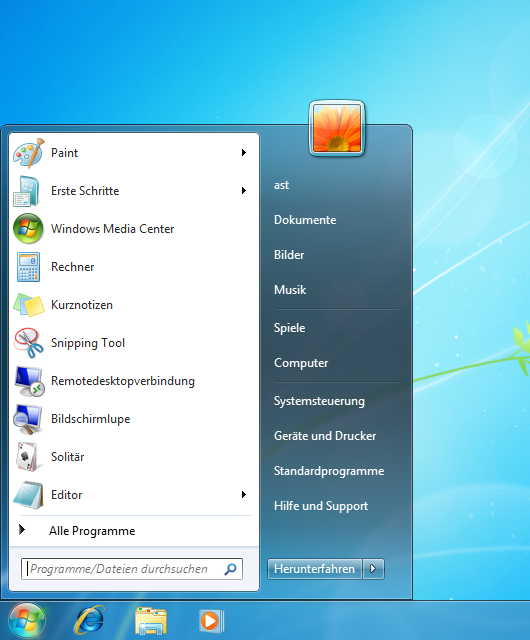Select the Kurznotizen text label

(x=82, y=305)
